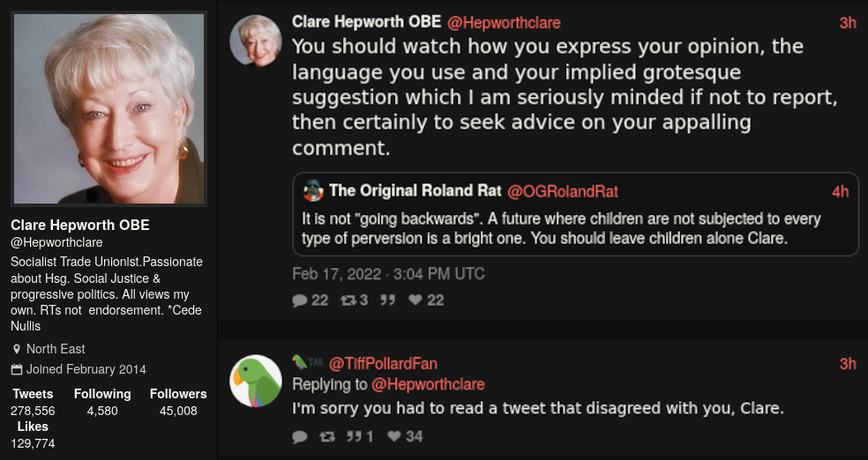This screenshot has height=460, width=868.
Task: Open the 'Feb 17, 2022 · 3:04 PM UTC' date link
Action: pos(388,274)
